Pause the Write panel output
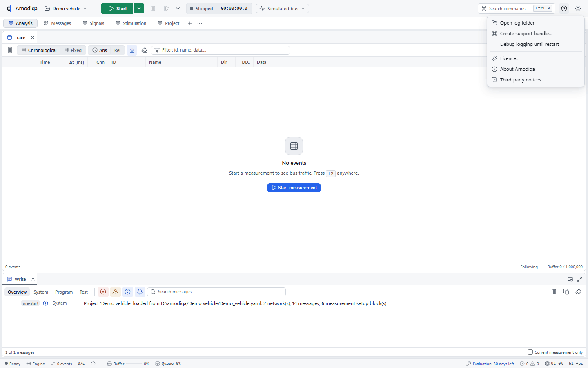This screenshot has width=588, height=368. tap(554, 292)
